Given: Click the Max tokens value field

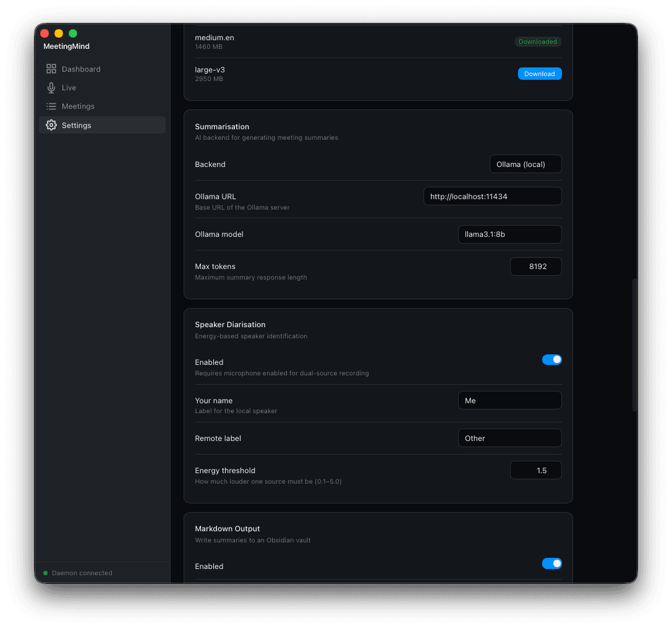Looking at the screenshot, I should click(x=536, y=267).
